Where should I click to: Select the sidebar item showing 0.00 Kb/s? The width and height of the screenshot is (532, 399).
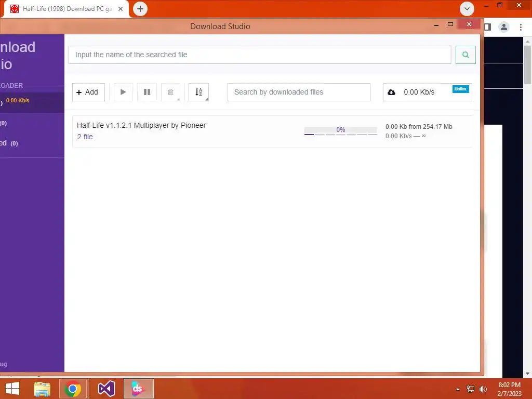pos(32,102)
